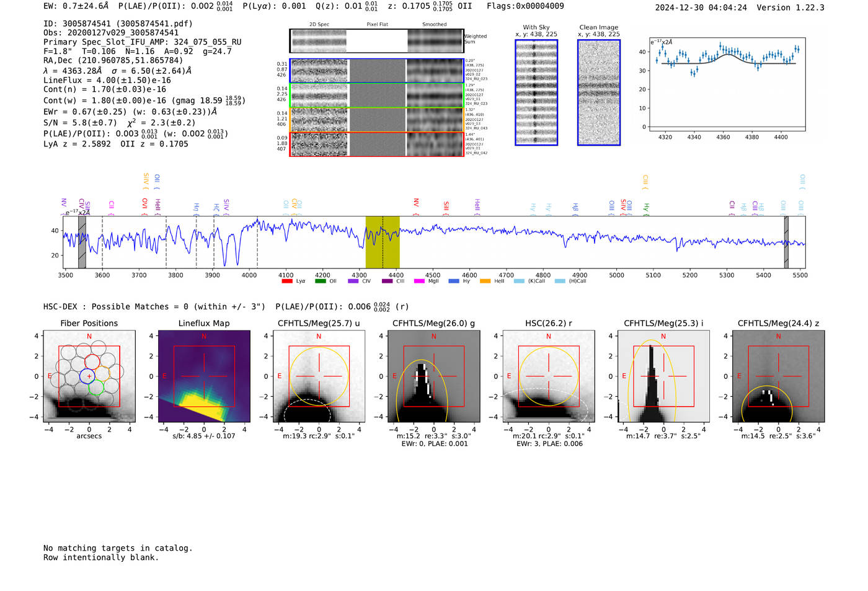This screenshot has height=591, width=868.
Task: Click the gray hatched band near 3540
Action: [x=82, y=242]
